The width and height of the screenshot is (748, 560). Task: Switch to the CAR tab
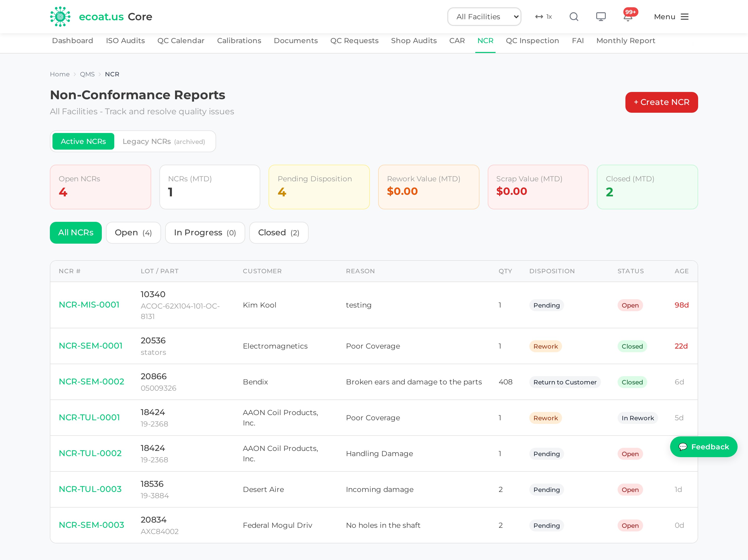pyautogui.click(x=457, y=41)
